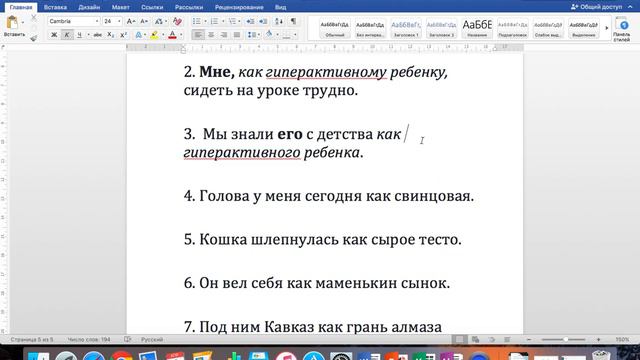Screen dimensions: 640x360
Task: Open the Панель стилей styles pane
Action: pyautogui.click(x=622, y=29)
